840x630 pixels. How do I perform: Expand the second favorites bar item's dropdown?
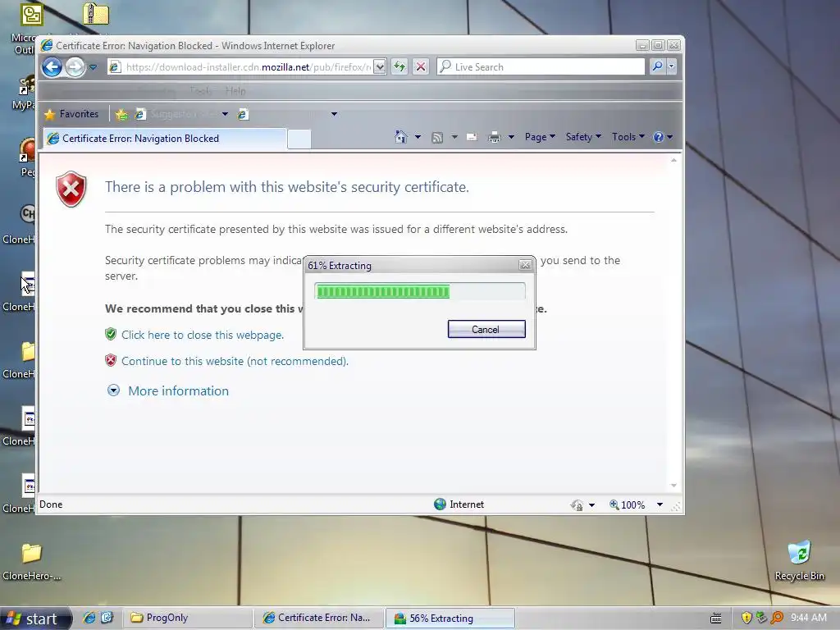click(335, 114)
